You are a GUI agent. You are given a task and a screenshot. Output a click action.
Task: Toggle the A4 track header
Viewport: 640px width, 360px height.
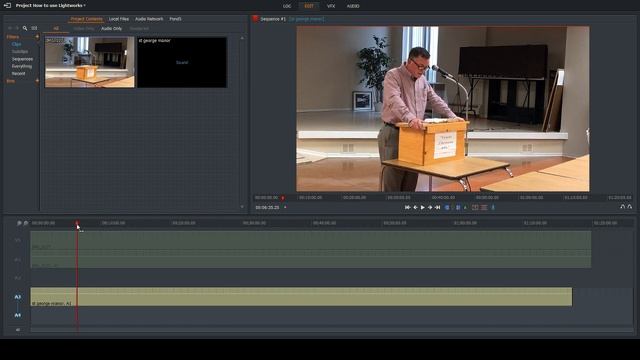tap(18, 315)
